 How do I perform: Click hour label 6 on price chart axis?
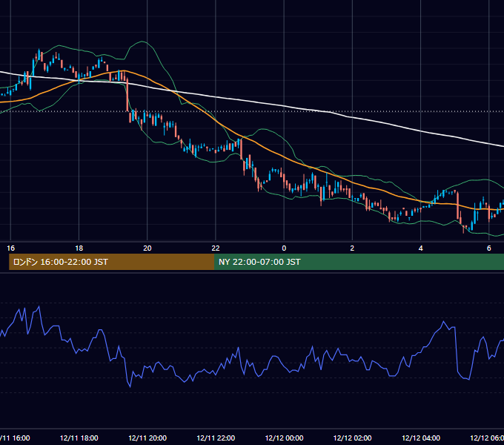click(x=489, y=248)
